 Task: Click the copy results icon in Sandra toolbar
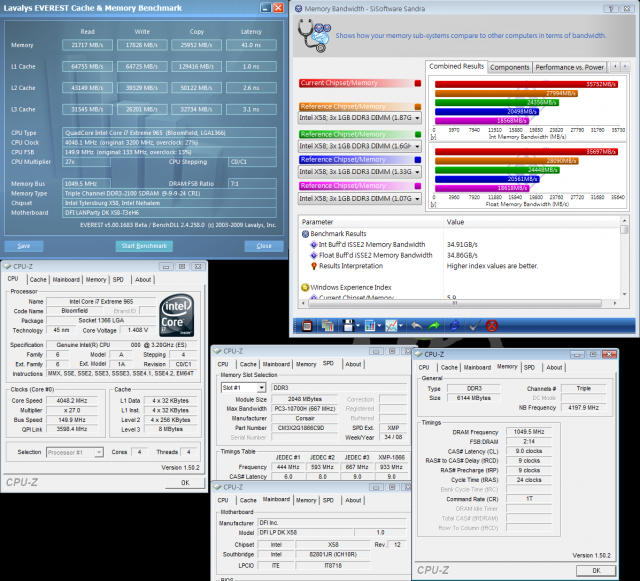tap(327, 326)
